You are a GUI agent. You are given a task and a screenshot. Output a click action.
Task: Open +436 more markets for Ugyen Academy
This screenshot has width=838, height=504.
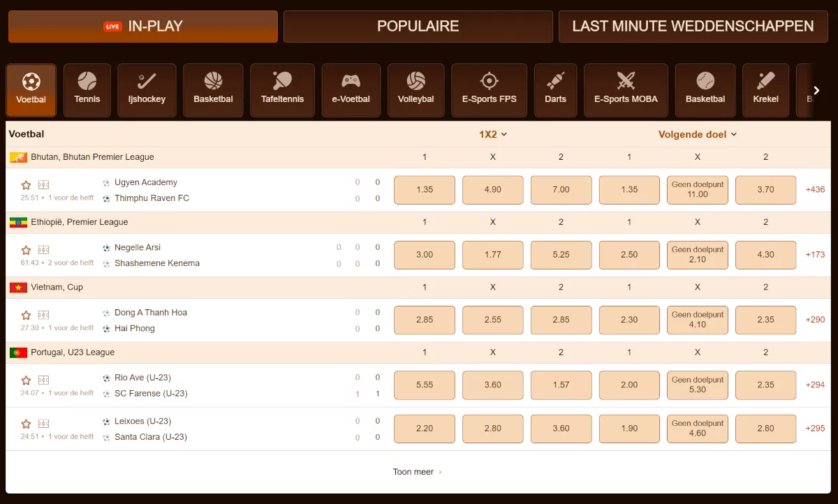pyautogui.click(x=815, y=189)
